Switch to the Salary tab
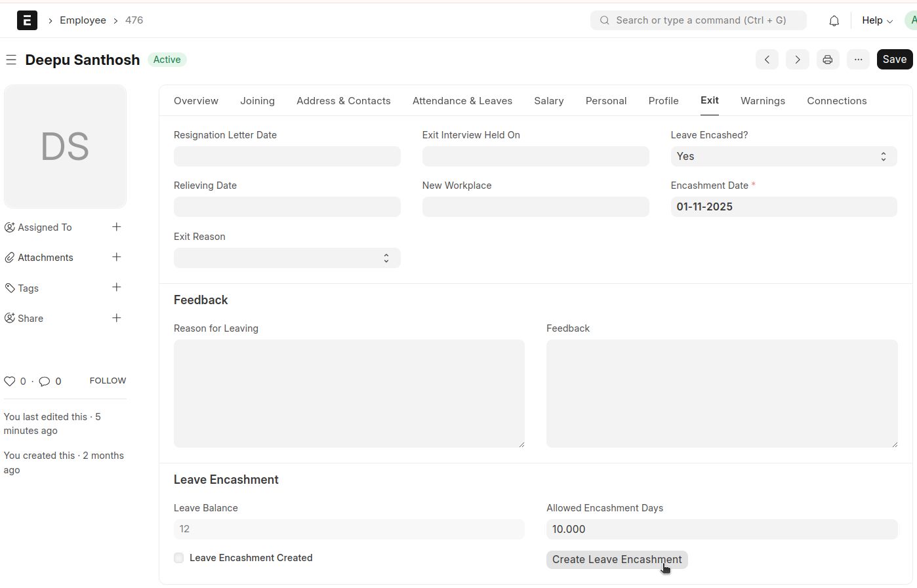Viewport: 917px width, 588px height. (548, 101)
